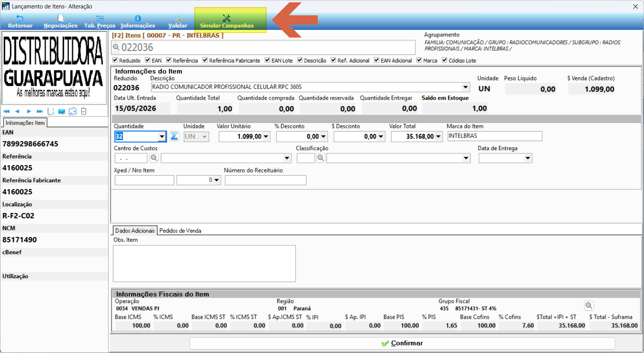
Task: Click the Marca do Item field
Action: 495,136
